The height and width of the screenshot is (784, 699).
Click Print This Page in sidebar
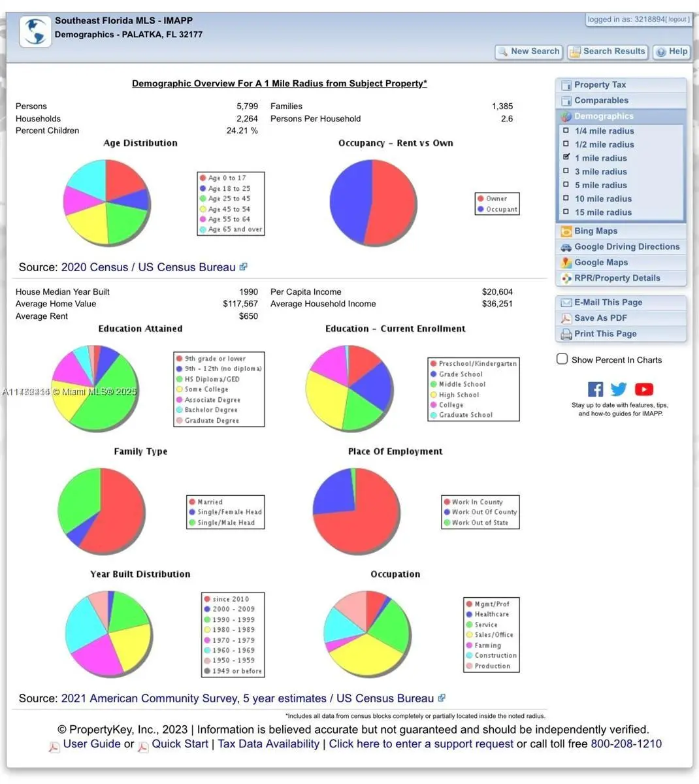pyautogui.click(x=605, y=334)
